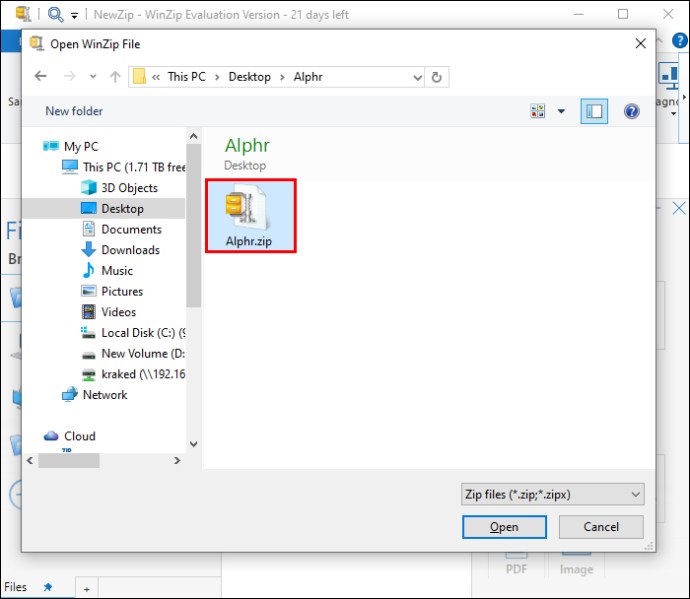
Task: Open the Zip files type dropdown
Action: point(553,494)
